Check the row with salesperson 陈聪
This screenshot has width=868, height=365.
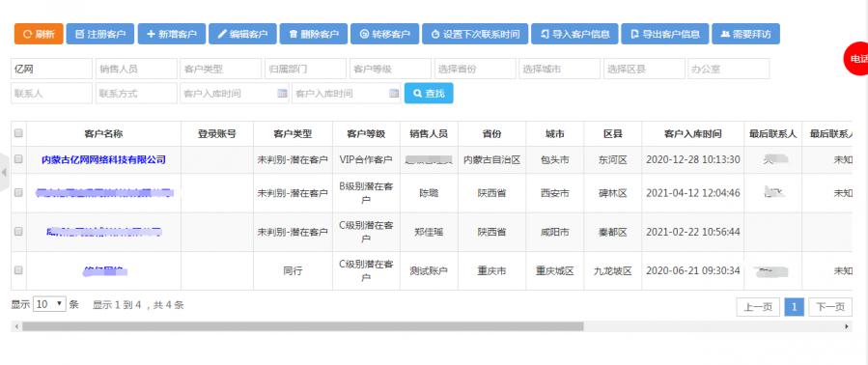(x=18, y=193)
